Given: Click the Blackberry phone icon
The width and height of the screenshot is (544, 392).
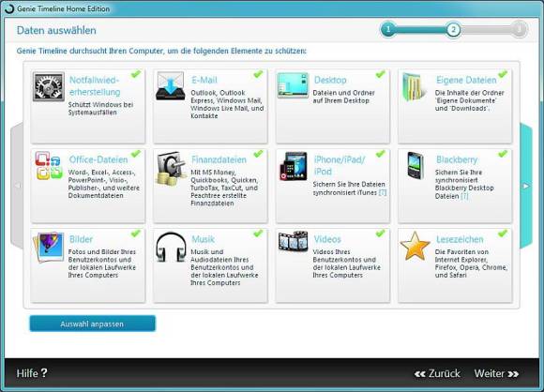Looking at the screenshot, I should tap(416, 165).
